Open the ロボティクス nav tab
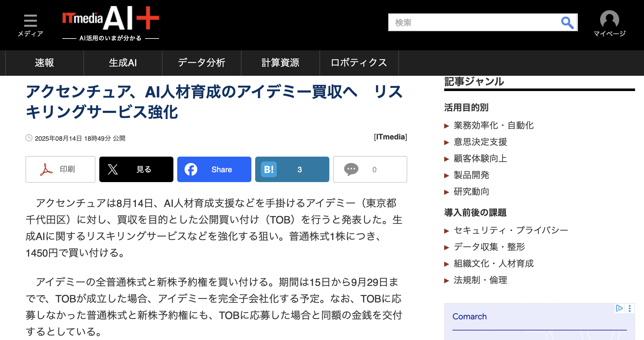Viewport: 644px width, 340px height. (x=359, y=63)
